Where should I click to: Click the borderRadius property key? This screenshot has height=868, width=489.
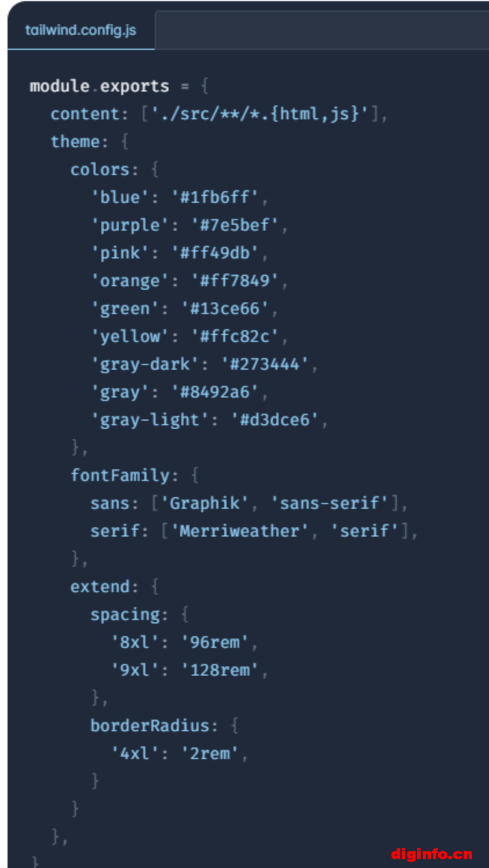click(149, 725)
